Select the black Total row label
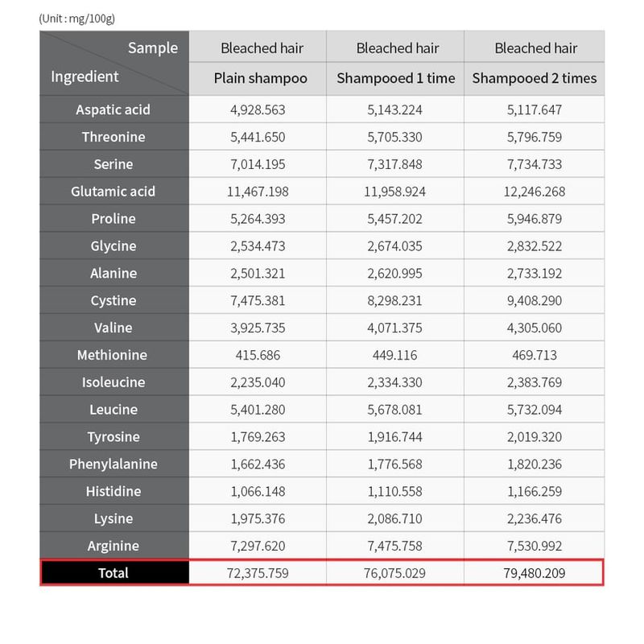The width and height of the screenshot is (644, 644). 114,573
